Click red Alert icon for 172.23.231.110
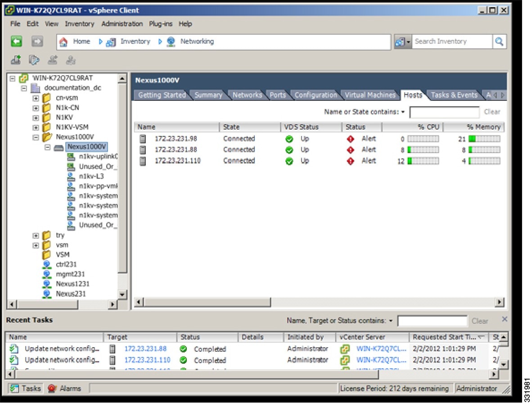532x403 pixels. click(351, 161)
